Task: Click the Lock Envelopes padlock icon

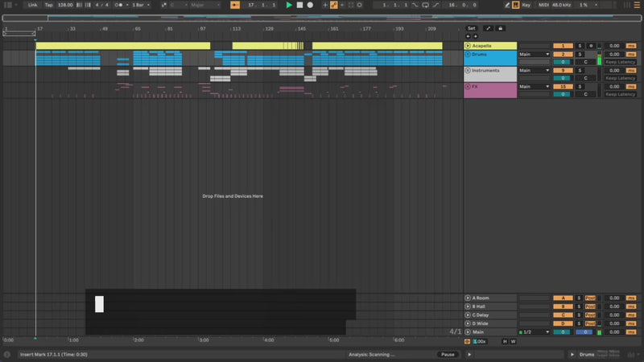Action: click(500, 28)
